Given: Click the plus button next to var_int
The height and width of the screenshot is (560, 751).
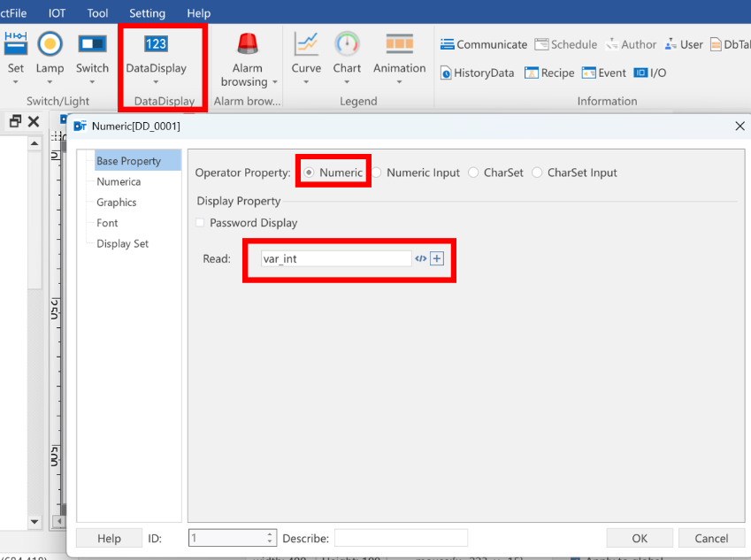Looking at the screenshot, I should click(437, 258).
